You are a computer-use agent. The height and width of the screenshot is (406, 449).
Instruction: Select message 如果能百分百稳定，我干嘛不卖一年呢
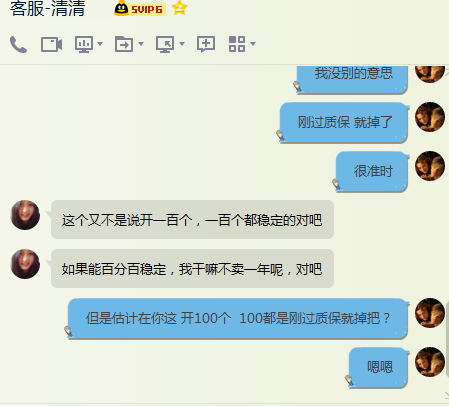[192, 269]
